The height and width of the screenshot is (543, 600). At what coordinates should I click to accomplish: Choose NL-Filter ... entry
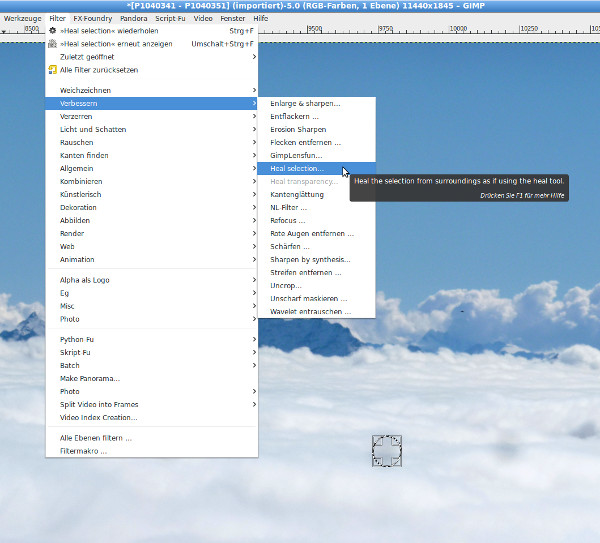click(316, 207)
